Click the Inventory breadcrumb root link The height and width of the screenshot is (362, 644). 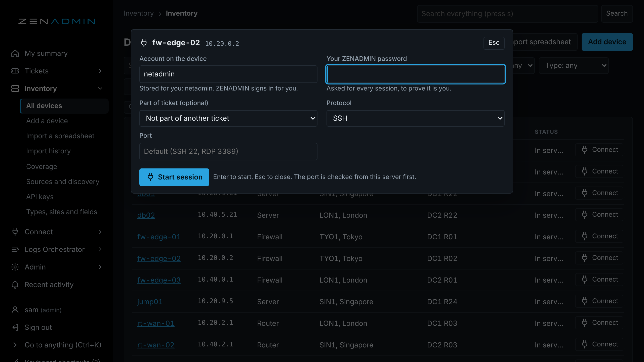139,13
